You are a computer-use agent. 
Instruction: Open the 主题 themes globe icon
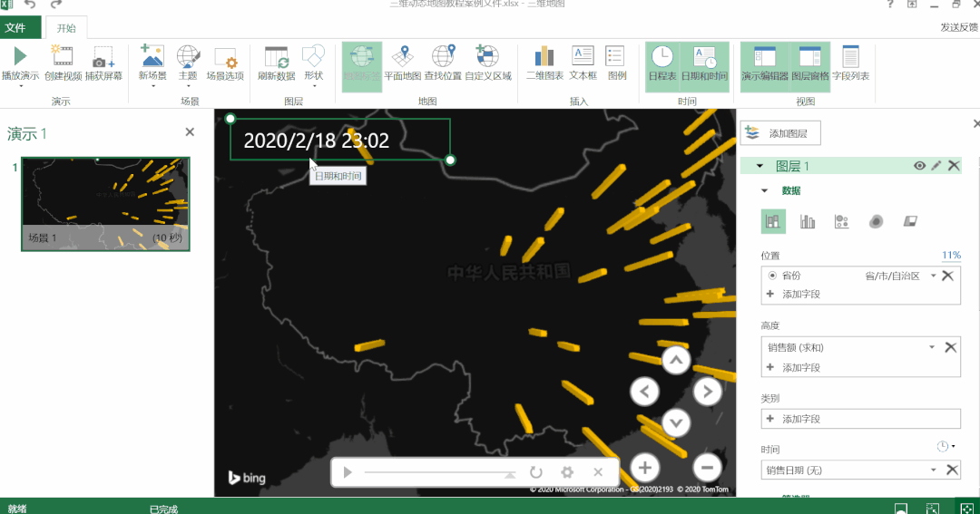(x=188, y=56)
